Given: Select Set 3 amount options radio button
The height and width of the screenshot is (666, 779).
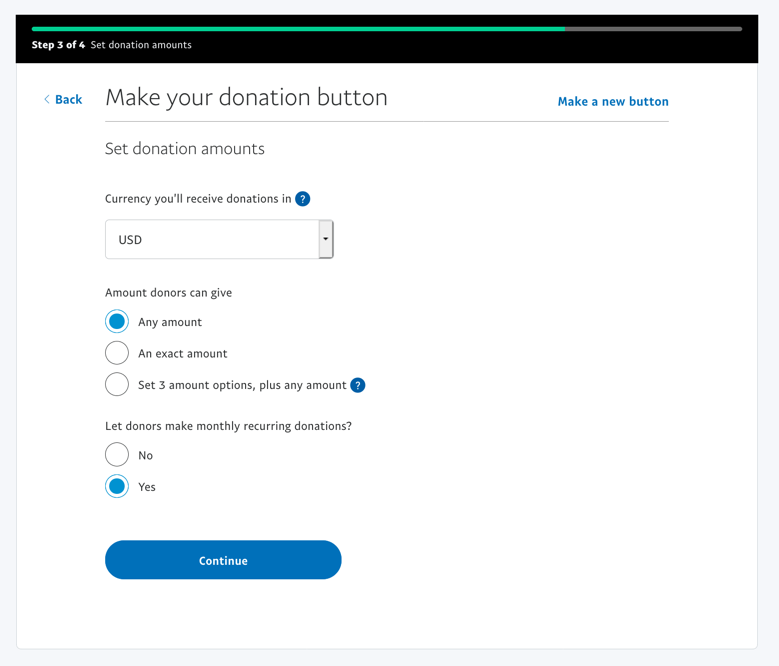Looking at the screenshot, I should point(117,385).
